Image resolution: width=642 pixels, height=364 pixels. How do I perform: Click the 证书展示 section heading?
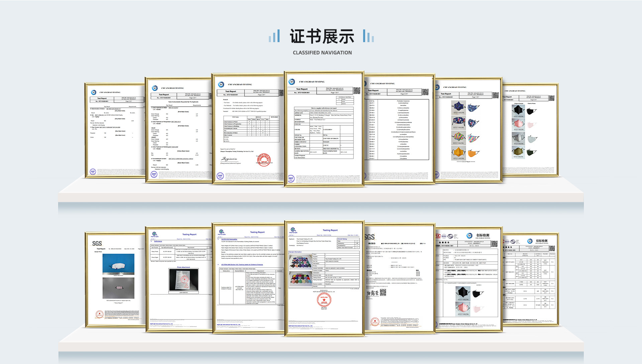pyautogui.click(x=322, y=36)
